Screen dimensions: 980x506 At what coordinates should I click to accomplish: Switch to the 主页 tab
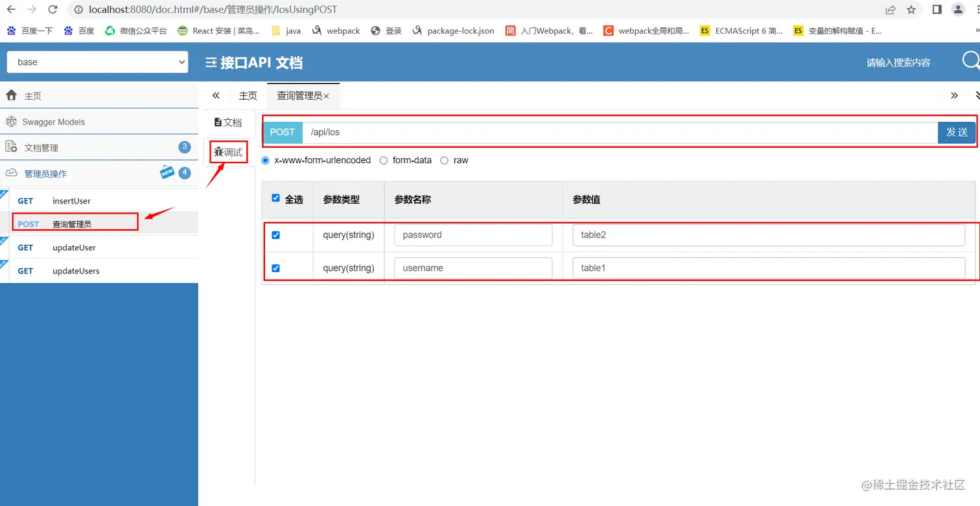coord(248,96)
